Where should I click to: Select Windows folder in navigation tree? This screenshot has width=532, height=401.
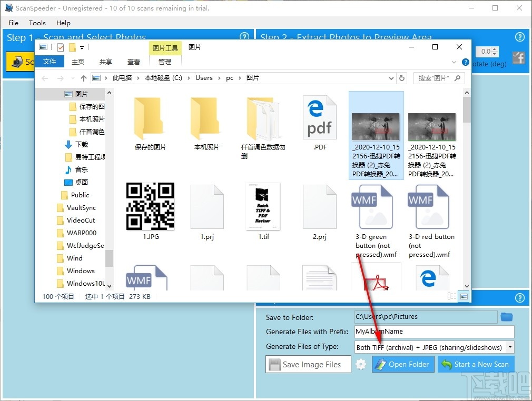tap(76, 271)
